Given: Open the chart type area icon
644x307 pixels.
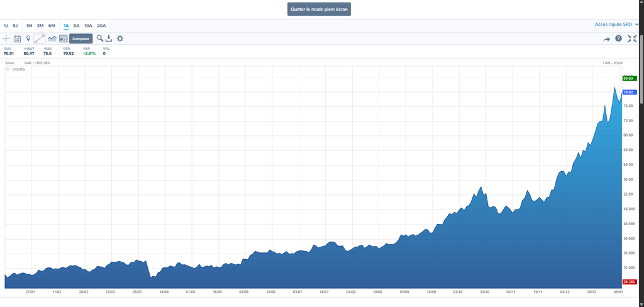Looking at the screenshot, I should click(52, 39).
